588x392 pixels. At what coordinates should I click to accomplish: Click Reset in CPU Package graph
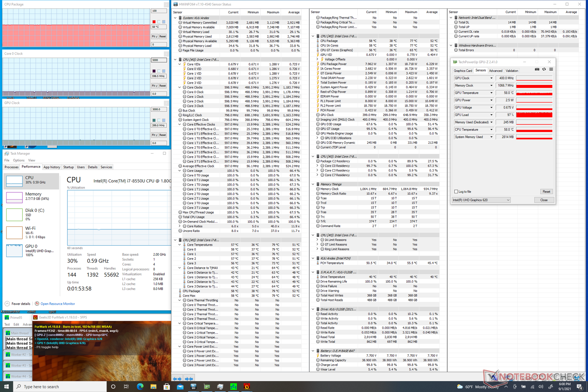click(x=163, y=37)
